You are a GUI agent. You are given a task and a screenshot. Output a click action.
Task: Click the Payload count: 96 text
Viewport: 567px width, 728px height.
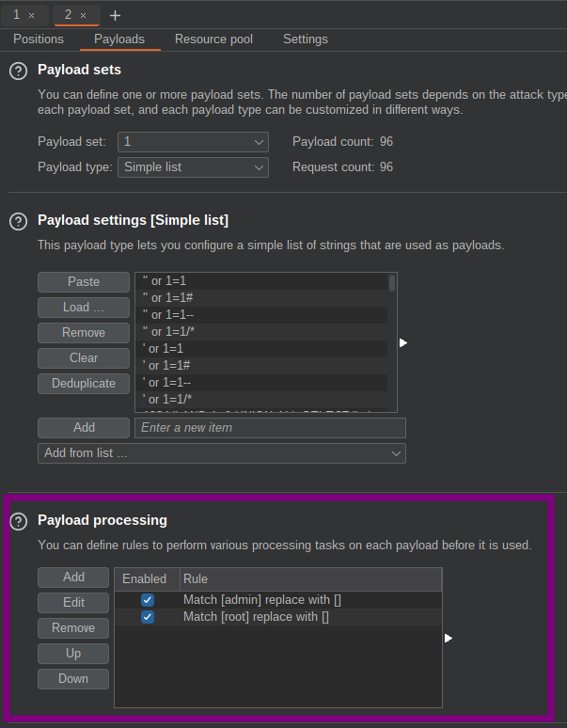click(342, 142)
